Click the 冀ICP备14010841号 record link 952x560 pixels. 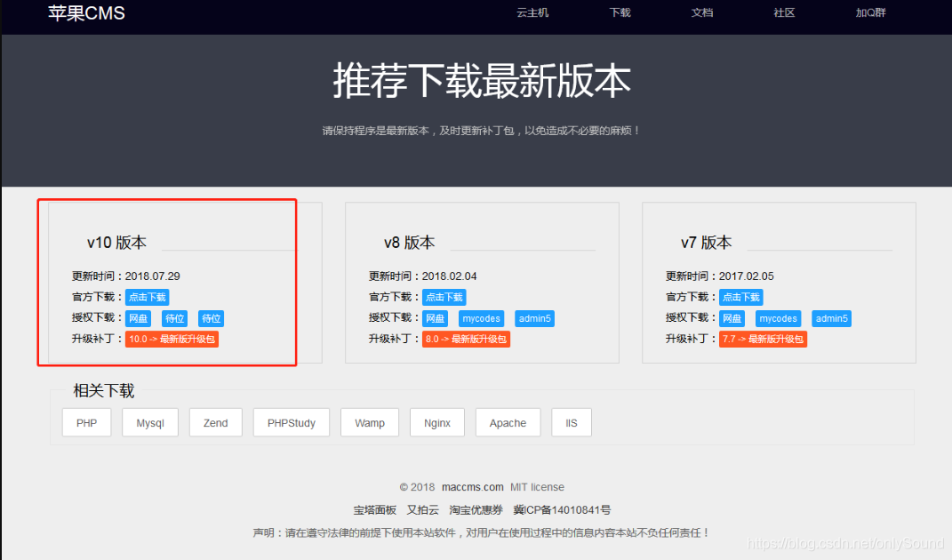pos(562,509)
